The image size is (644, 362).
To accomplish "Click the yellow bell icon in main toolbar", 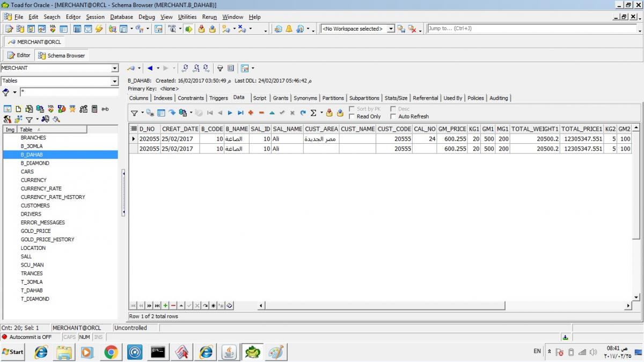I will 289,29.
